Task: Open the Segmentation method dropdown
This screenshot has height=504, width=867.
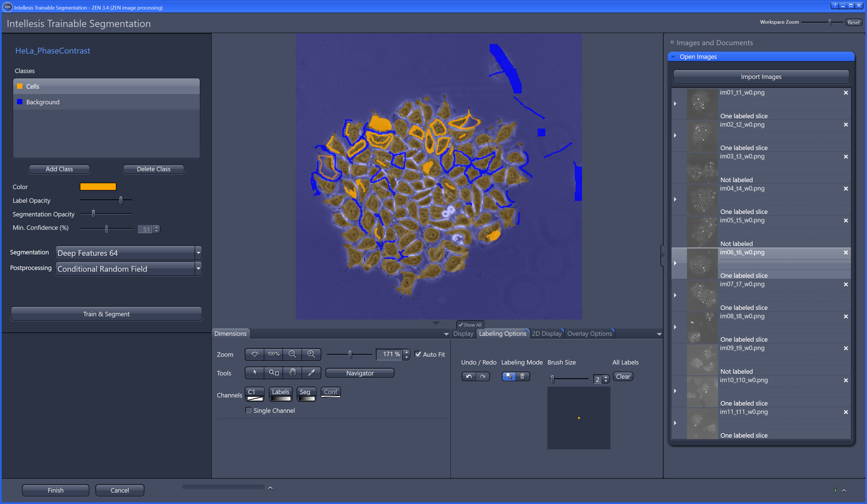Action: [198, 253]
